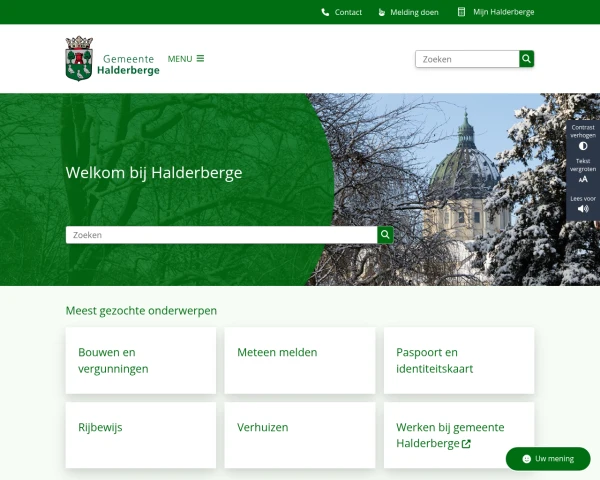This screenshot has height=480, width=600.
Task: Toggle Tekst vergroten
Action: tap(583, 170)
